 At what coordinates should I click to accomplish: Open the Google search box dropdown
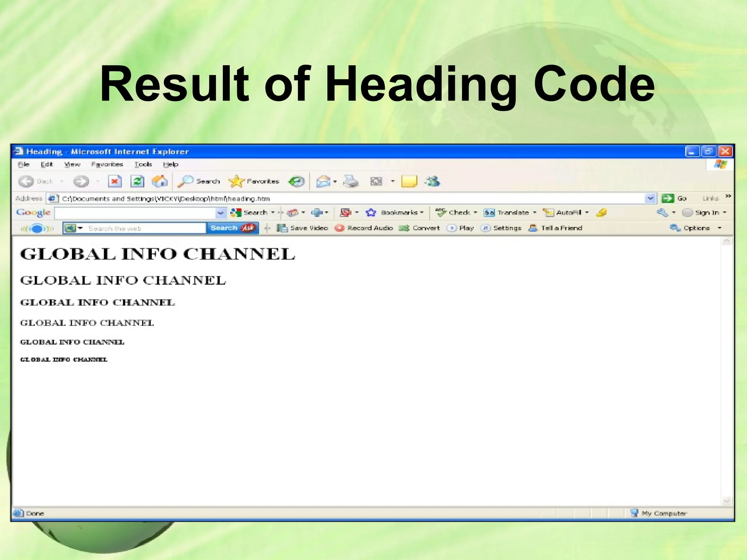[220, 213]
